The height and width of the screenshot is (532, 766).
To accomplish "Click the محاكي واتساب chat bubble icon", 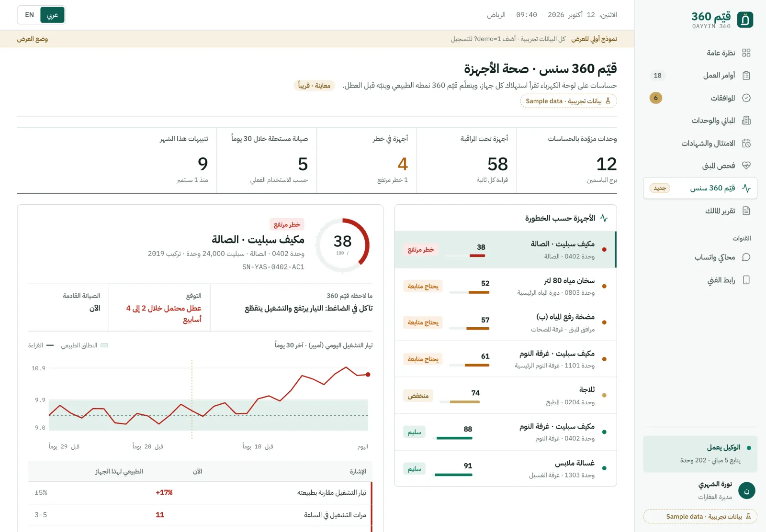I will [x=746, y=257].
